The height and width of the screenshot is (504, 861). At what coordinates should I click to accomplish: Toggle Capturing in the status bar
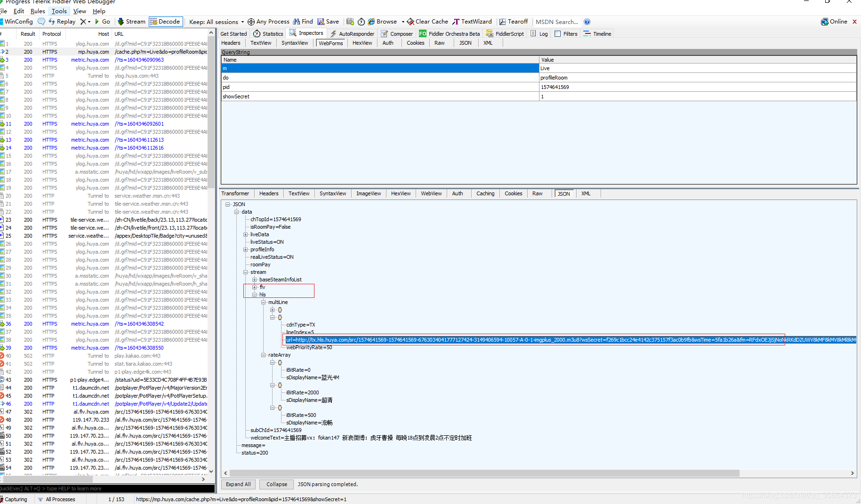click(14, 499)
